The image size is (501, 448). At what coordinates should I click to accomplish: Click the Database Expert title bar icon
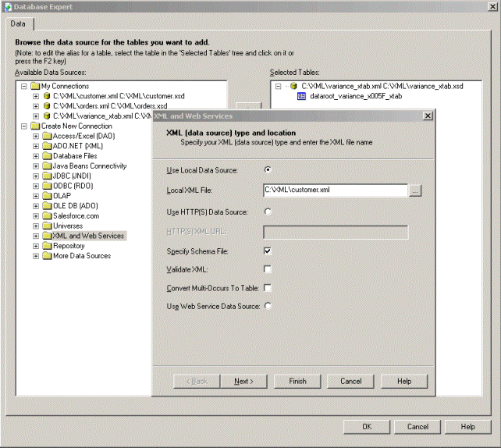pyautogui.click(x=8, y=7)
